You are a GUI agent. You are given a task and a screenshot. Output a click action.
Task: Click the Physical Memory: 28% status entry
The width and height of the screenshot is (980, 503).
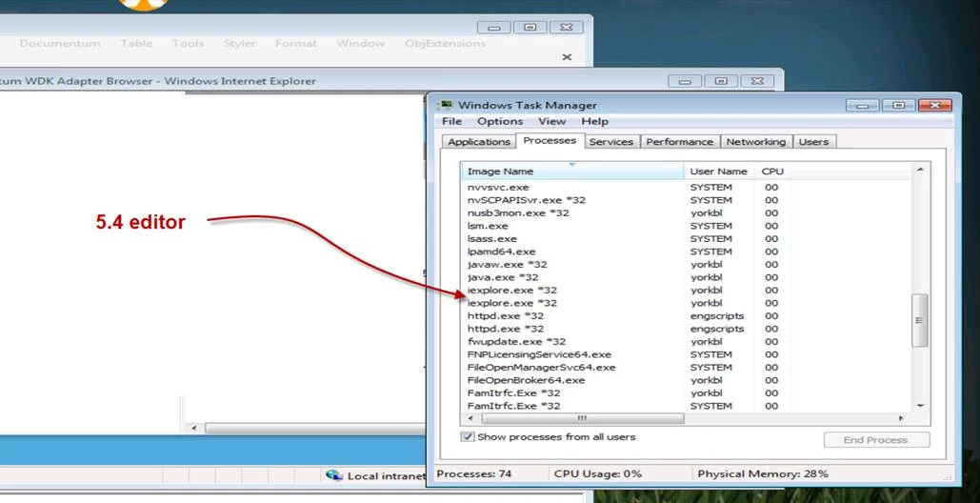click(763, 473)
